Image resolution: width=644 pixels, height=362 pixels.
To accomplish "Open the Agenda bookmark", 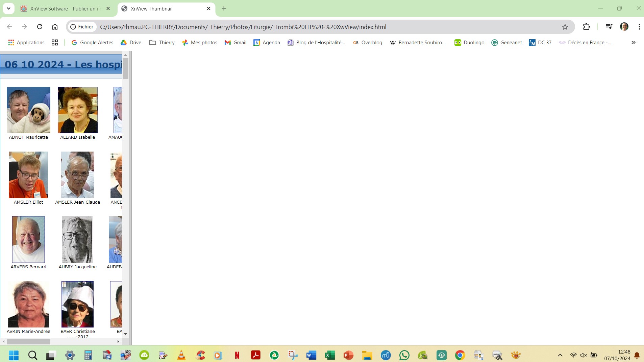I will coord(267,42).
